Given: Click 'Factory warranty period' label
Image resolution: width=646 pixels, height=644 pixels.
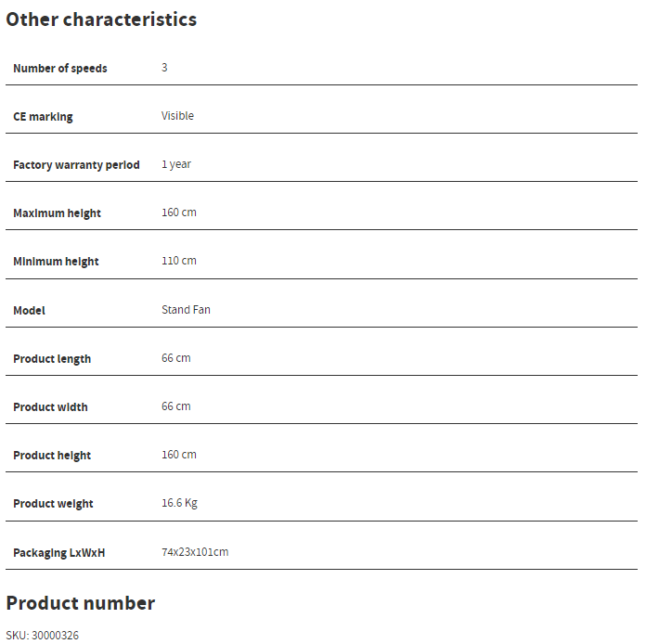Looking at the screenshot, I should click(76, 165).
